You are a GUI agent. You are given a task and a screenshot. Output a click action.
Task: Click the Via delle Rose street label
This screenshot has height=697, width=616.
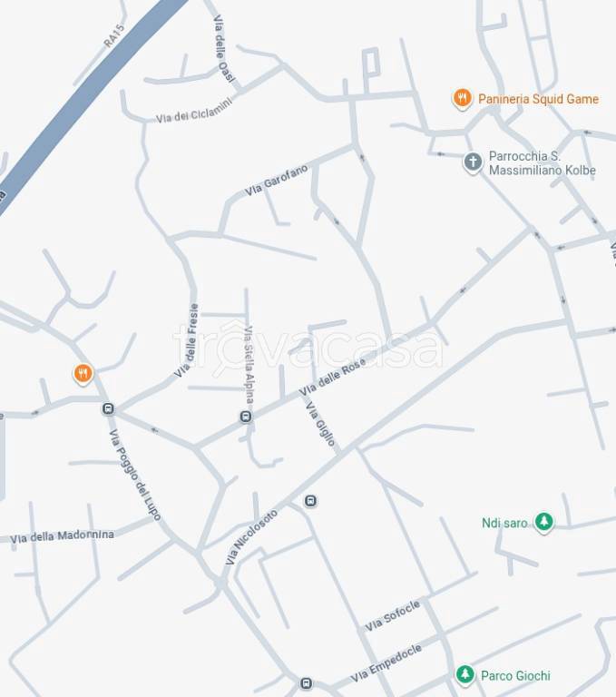[x=332, y=377]
